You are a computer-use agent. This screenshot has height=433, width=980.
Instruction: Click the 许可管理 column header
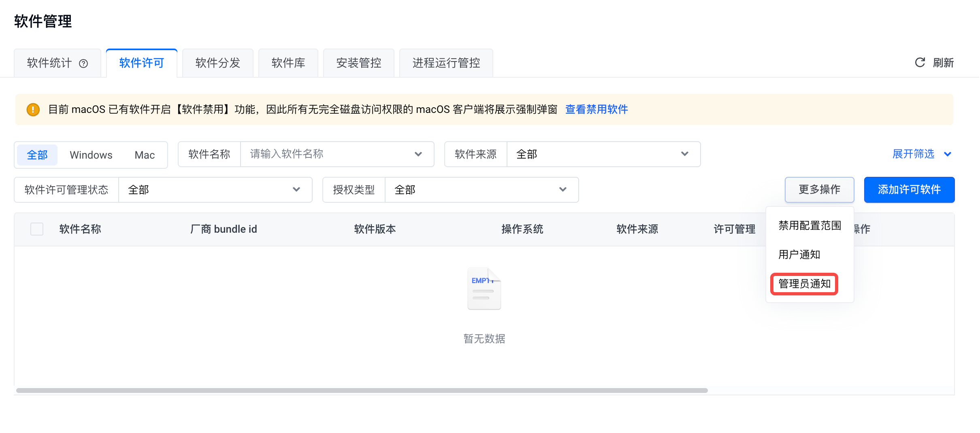(735, 229)
